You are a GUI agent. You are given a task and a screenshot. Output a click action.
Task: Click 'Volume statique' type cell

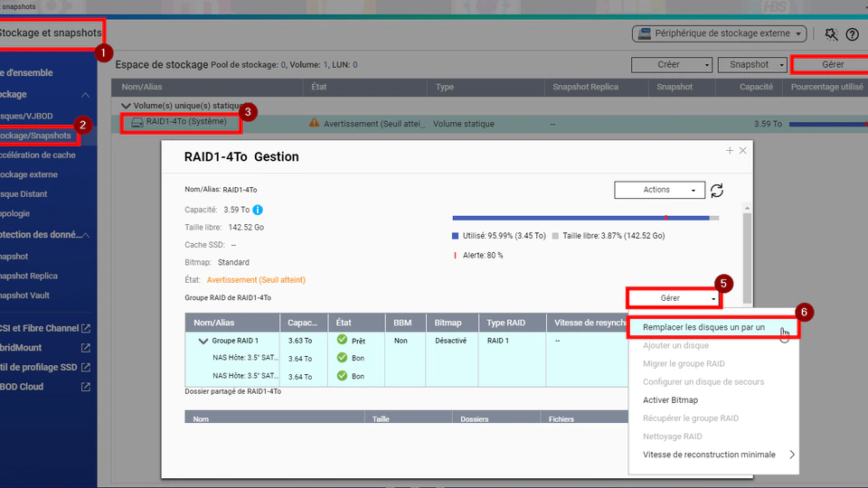[x=463, y=124]
